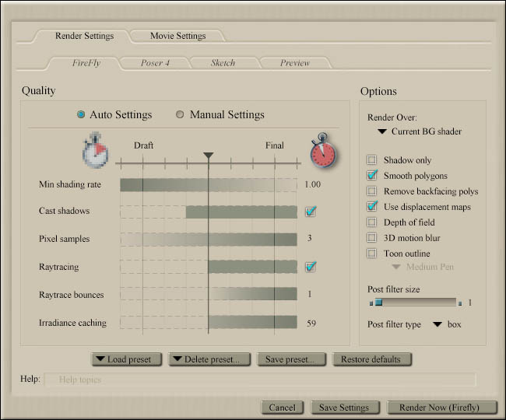Click the Draft label on quality scale
Image resolution: width=506 pixels, height=420 pixels.
143,145
